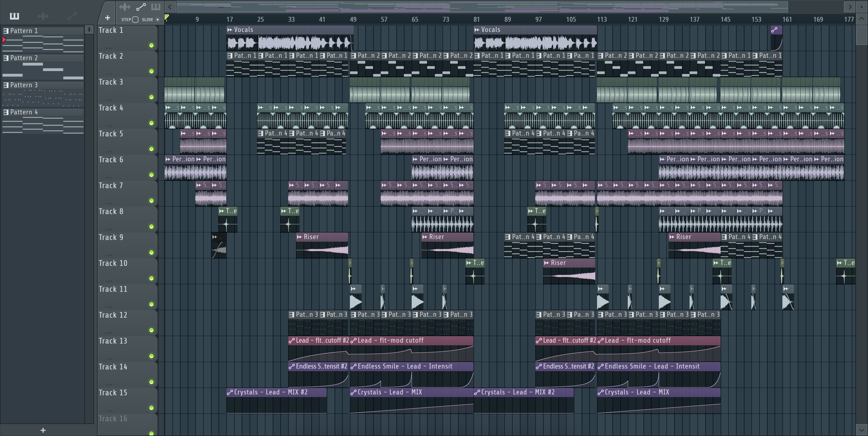The image size is (868, 436).
Task: Mute Track 4 with its green LED
Action: pyautogui.click(x=151, y=123)
